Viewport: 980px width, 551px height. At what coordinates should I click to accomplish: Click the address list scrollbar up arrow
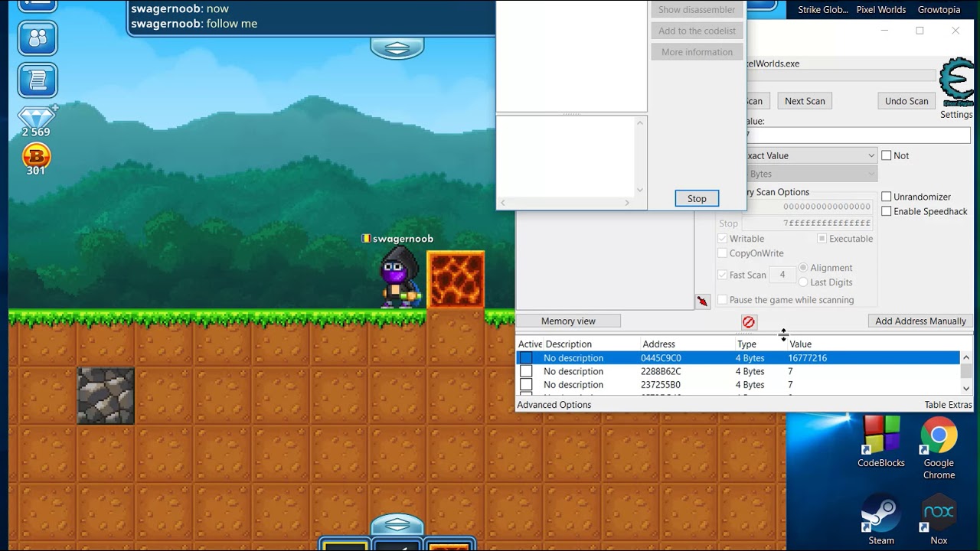tap(966, 357)
